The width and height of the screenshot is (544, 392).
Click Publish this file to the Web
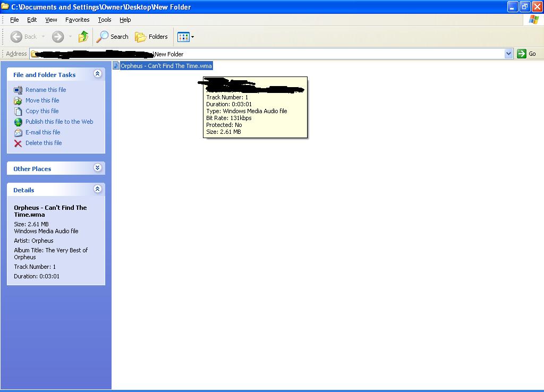click(x=59, y=122)
